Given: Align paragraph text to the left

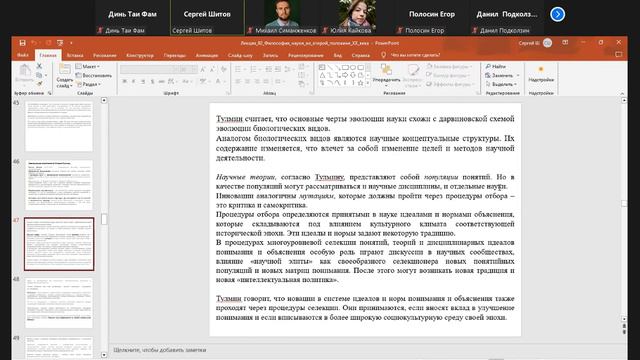Looking at the screenshot, I should (238, 82).
